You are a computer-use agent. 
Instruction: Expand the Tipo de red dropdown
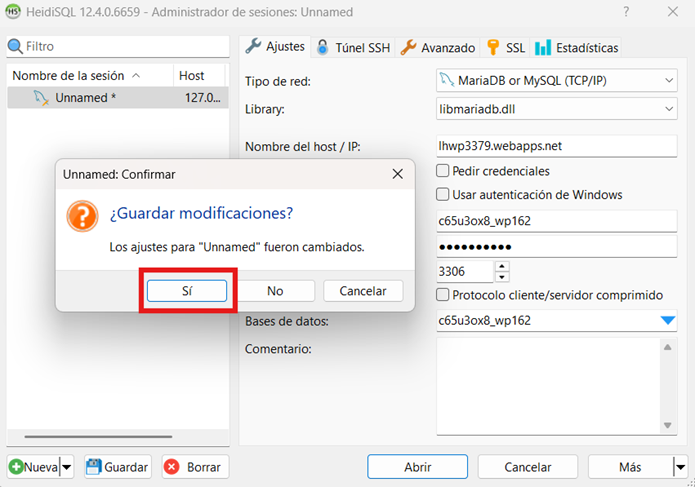point(669,81)
